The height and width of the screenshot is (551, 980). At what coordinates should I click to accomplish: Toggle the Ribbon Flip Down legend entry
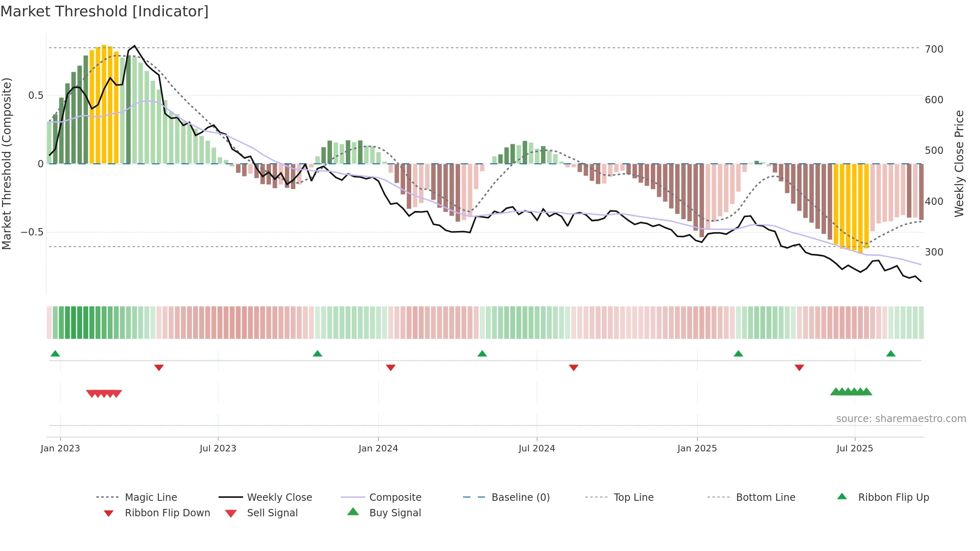[156, 513]
